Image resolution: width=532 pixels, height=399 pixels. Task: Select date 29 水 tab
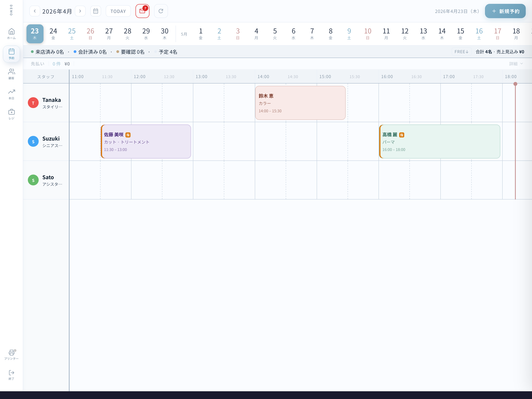146,34
